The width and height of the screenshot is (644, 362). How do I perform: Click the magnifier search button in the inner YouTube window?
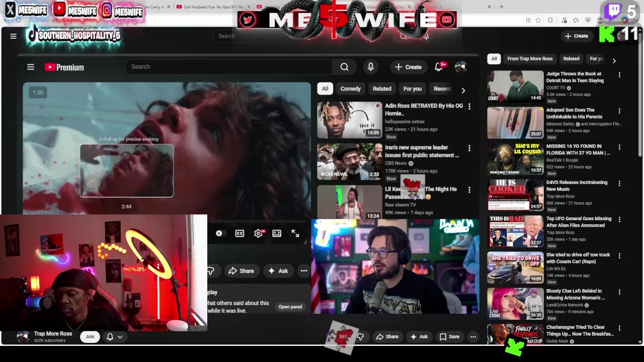[344, 67]
